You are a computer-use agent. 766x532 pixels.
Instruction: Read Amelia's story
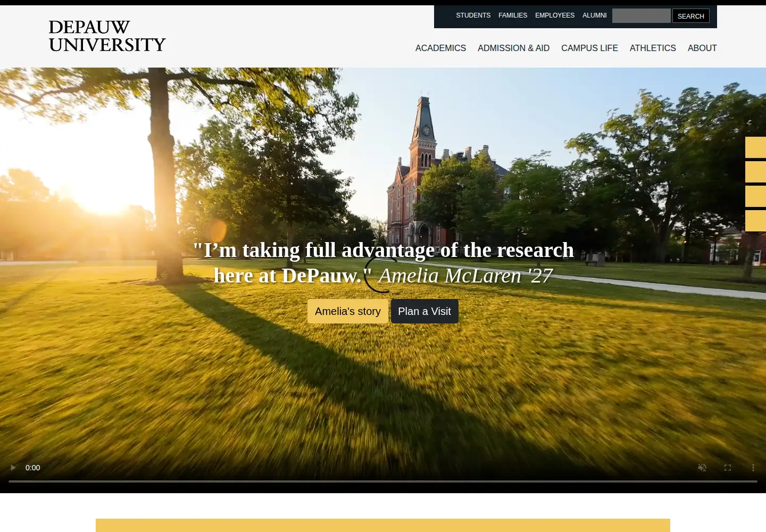pos(348,311)
